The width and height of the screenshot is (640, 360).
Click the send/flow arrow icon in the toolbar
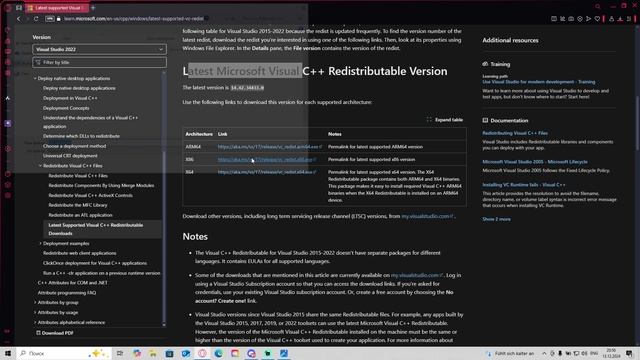click(x=588, y=19)
